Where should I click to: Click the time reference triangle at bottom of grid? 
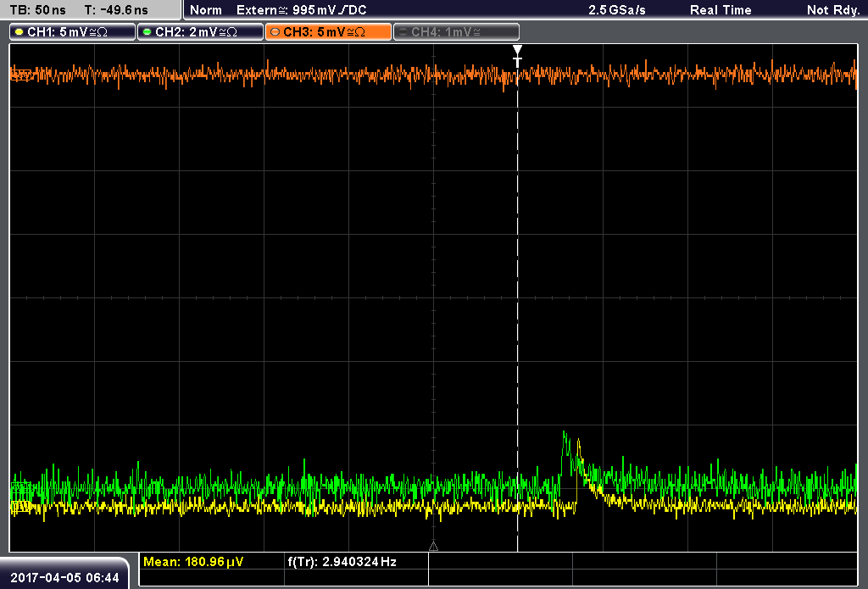(x=433, y=547)
